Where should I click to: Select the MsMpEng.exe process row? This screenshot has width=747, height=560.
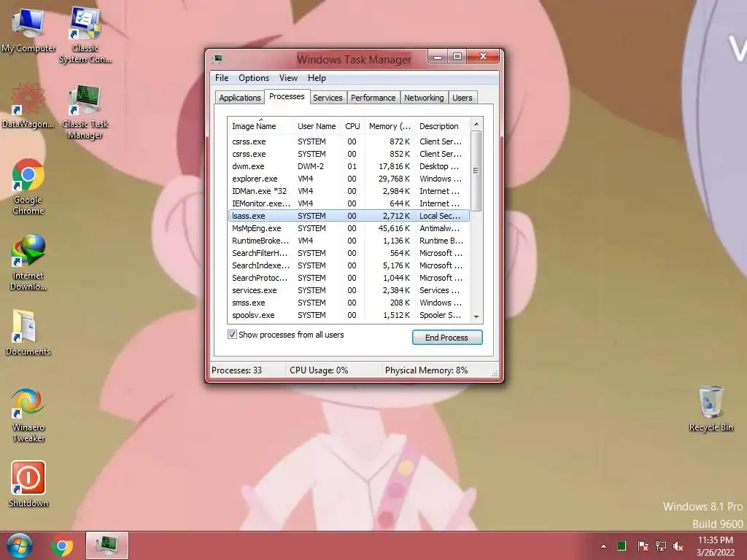[349, 228]
